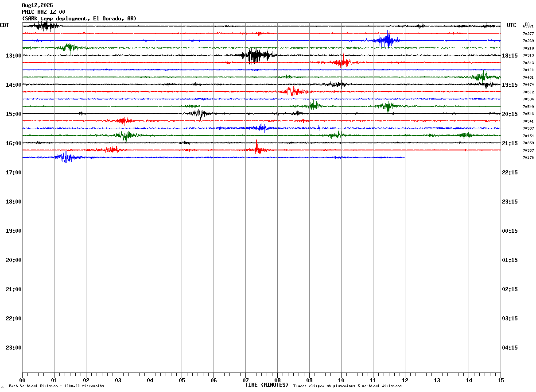
Task: Click the 19:00 CDT time label
Action: (x=14, y=231)
